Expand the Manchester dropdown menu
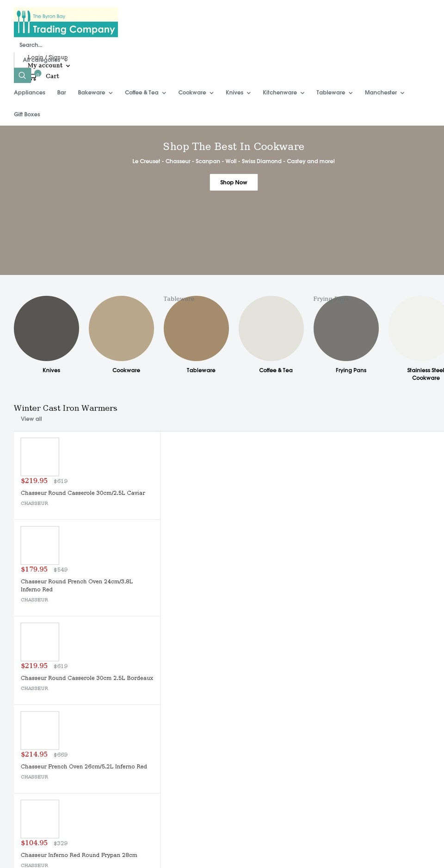 tap(384, 93)
